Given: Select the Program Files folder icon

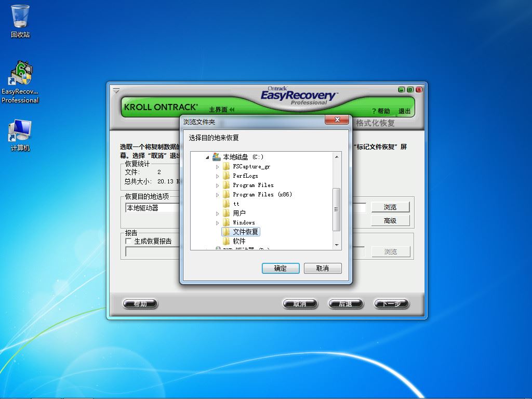Looking at the screenshot, I should click(226, 185).
